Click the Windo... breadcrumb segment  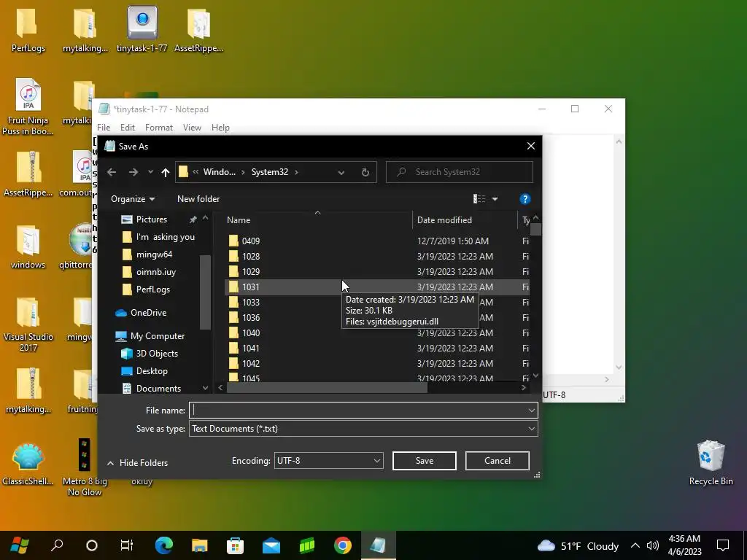click(x=219, y=172)
